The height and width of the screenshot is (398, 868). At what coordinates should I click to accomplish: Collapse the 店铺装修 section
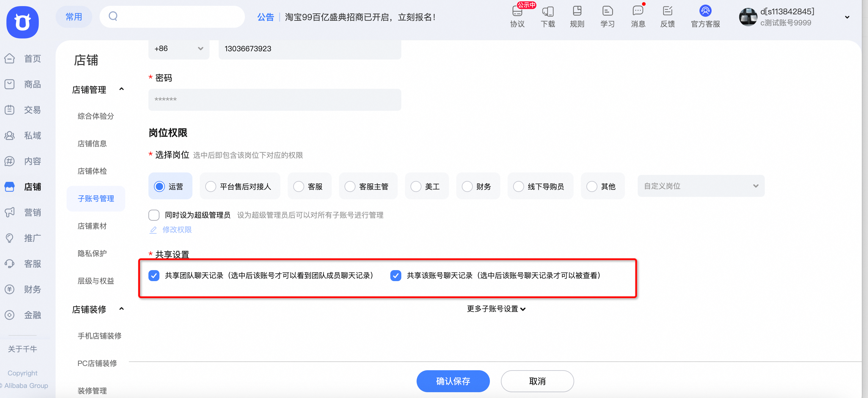pyautogui.click(x=122, y=309)
